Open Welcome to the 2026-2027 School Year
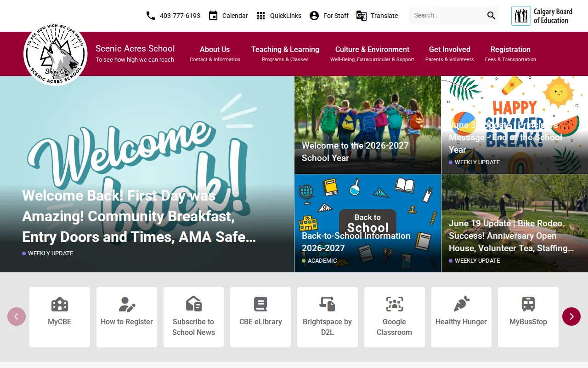Screen dimensions: 588x368 [355, 151]
